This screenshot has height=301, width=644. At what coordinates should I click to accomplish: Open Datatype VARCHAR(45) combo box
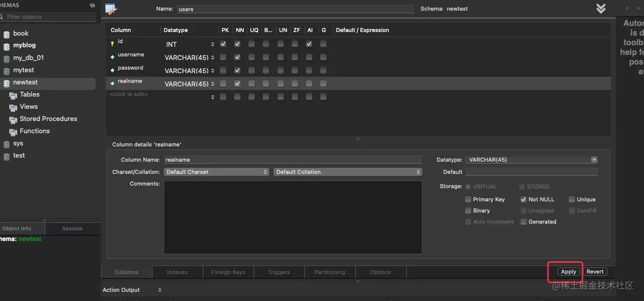(x=532, y=160)
